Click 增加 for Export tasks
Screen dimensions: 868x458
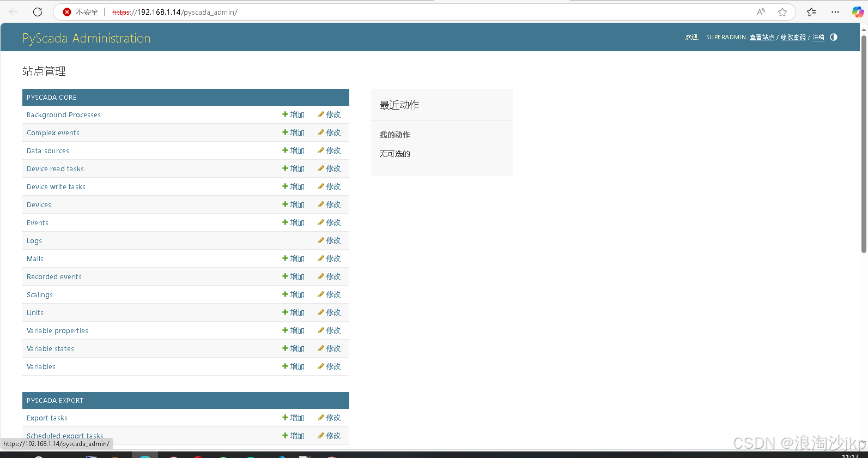tap(293, 418)
